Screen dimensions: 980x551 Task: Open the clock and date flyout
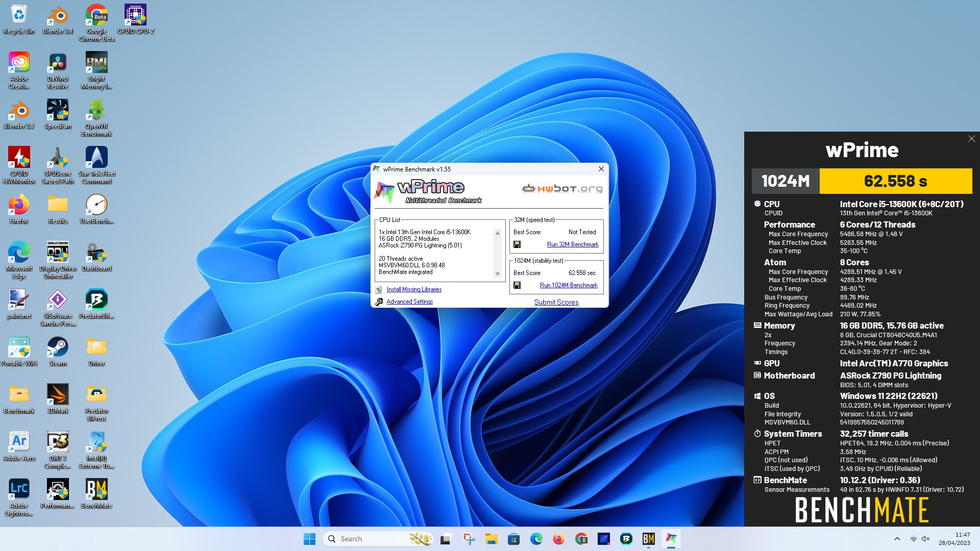[x=954, y=539]
